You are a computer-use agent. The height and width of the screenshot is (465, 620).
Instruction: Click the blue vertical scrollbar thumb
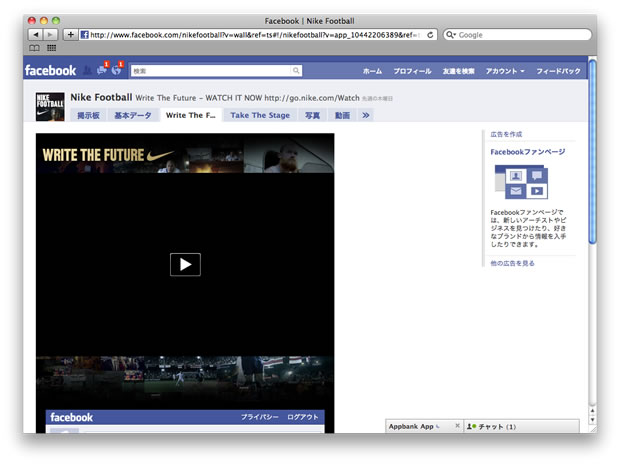click(x=592, y=151)
